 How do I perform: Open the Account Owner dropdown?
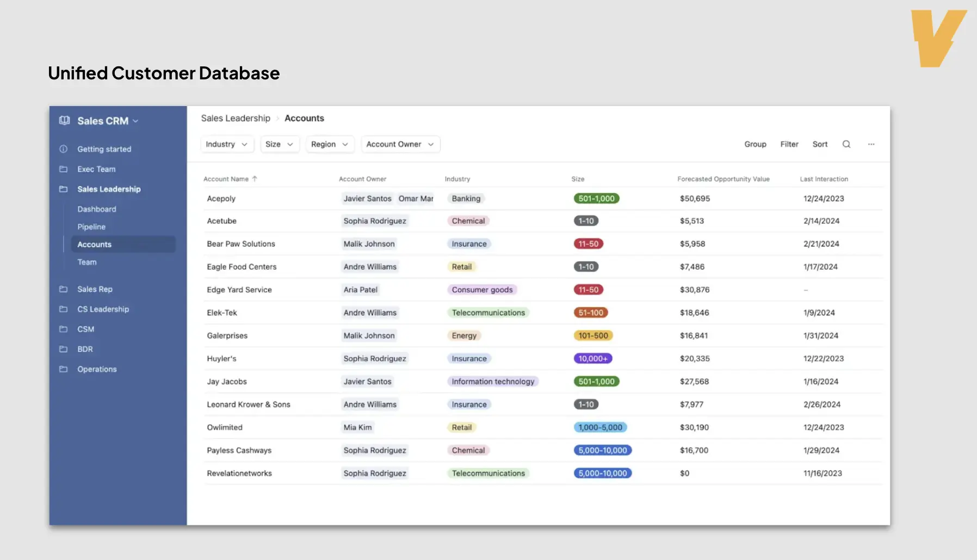[x=400, y=144]
